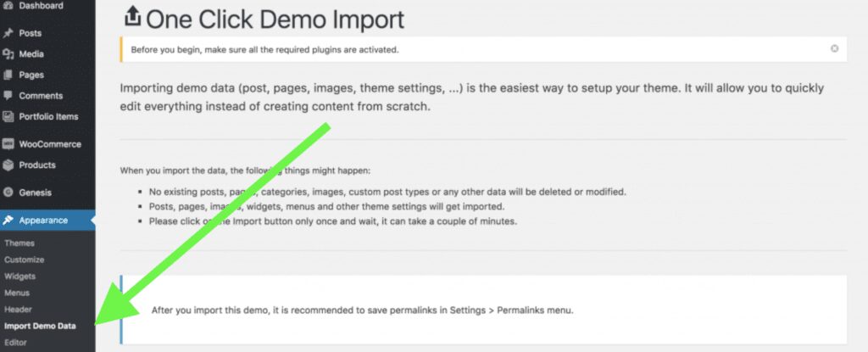Screen dimensions: 868x352
Task: Click the Appearance paintbrush icon
Action: point(8,221)
